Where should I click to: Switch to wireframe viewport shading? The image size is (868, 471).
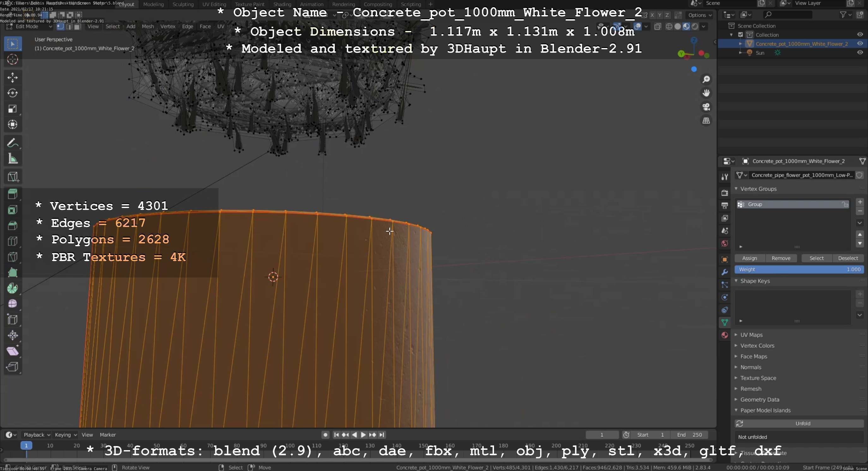tap(669, 27)
